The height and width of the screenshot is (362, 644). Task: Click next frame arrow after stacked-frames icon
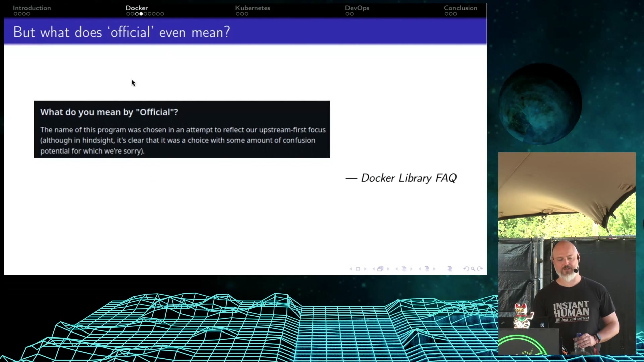(388, 269)
